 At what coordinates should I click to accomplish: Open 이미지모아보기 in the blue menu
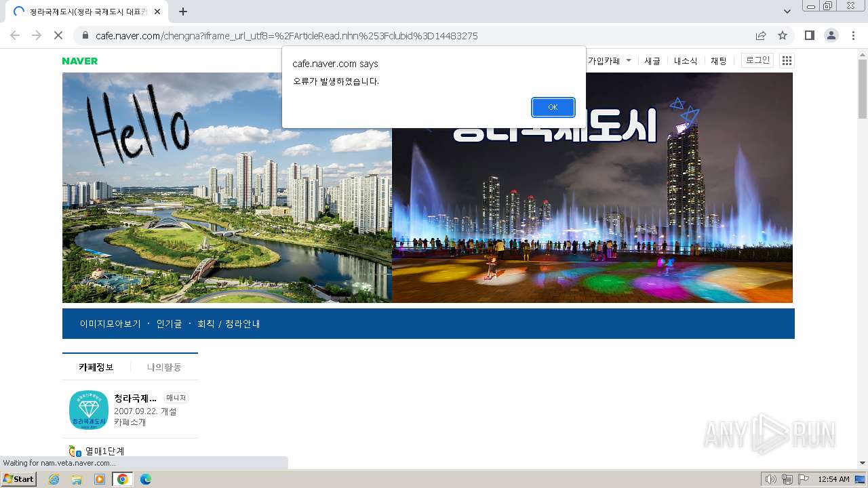[x=110, y=324]
